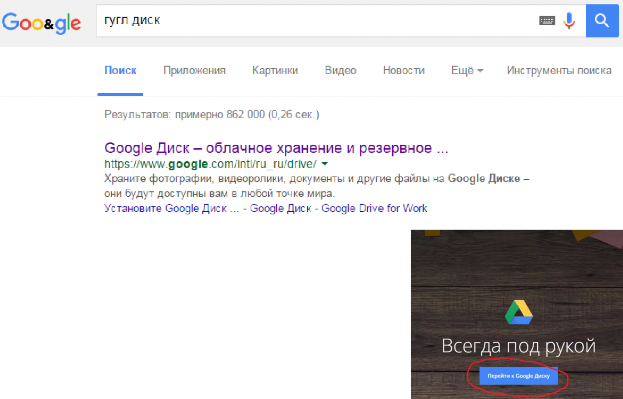Start voice search with microphone icon
This screenshot has width=623, height=399.
(x=569, y=20)
